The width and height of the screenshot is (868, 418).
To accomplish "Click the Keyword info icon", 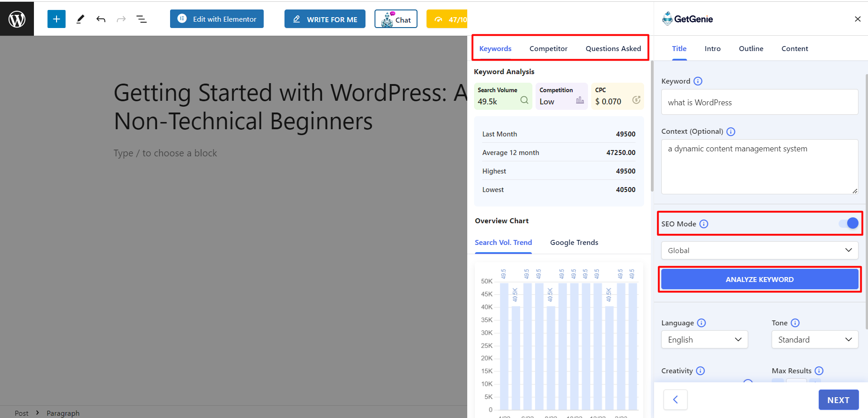I will [x=698, y=81].
